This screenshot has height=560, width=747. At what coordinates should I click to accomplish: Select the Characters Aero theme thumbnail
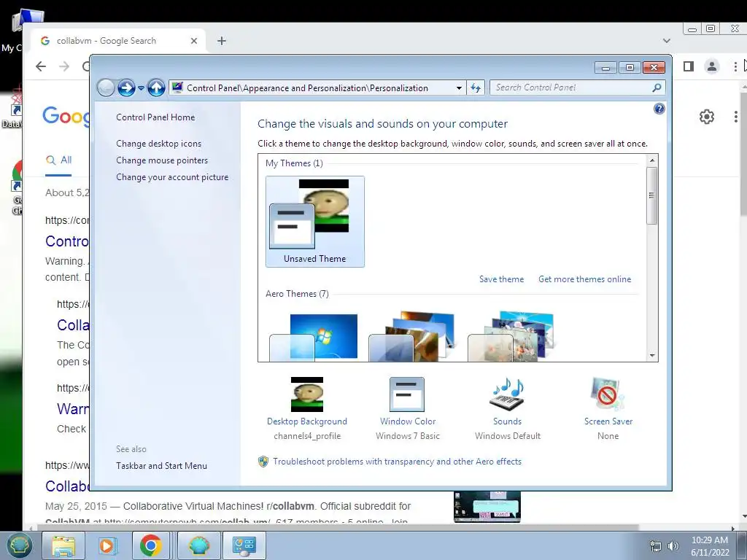(x=511, y=337)
